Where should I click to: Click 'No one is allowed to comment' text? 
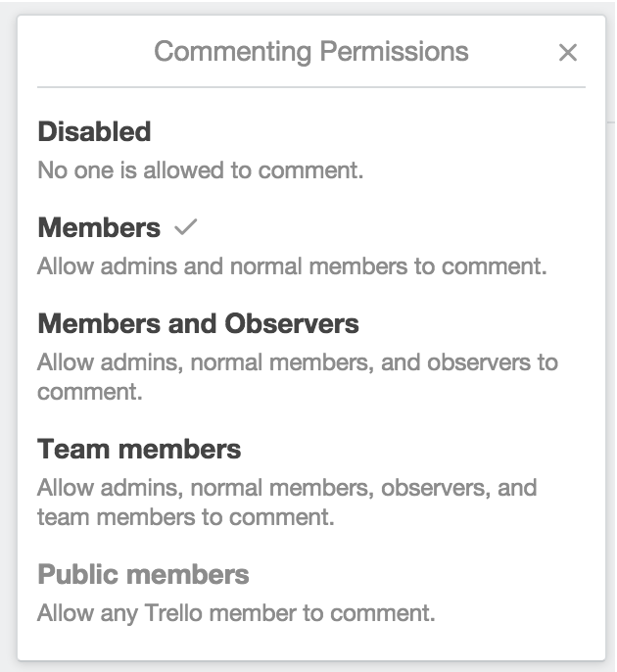point(200,169)
